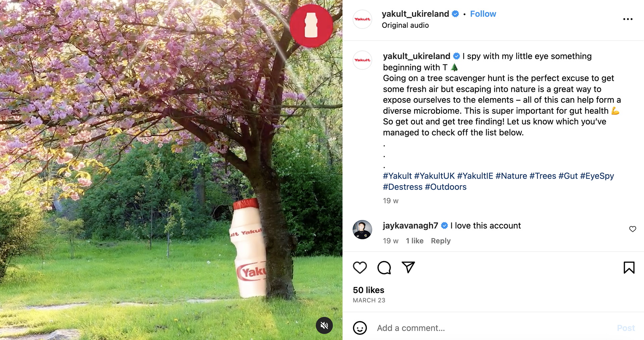Open more options three-dot menu
This screenshot has width=644, height=340.
(628, 19)
